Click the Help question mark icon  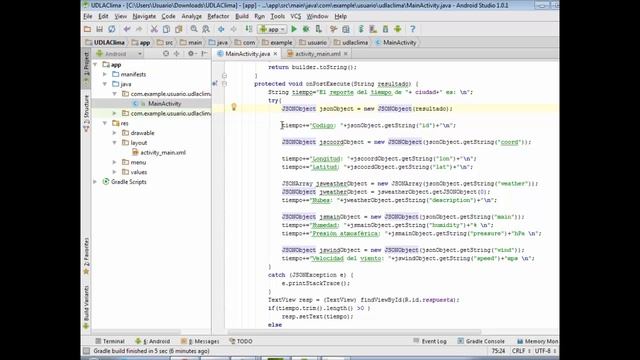pyautogui.click(x=413, y=29)
